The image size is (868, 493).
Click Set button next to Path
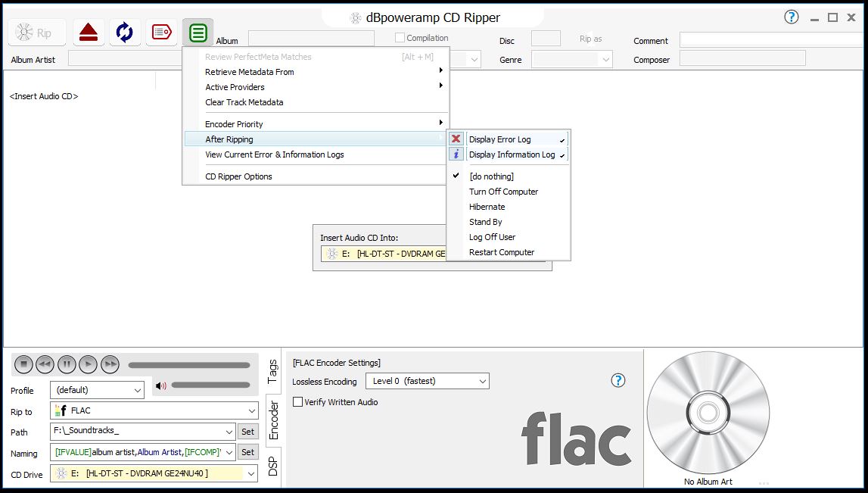click(247, 432)
